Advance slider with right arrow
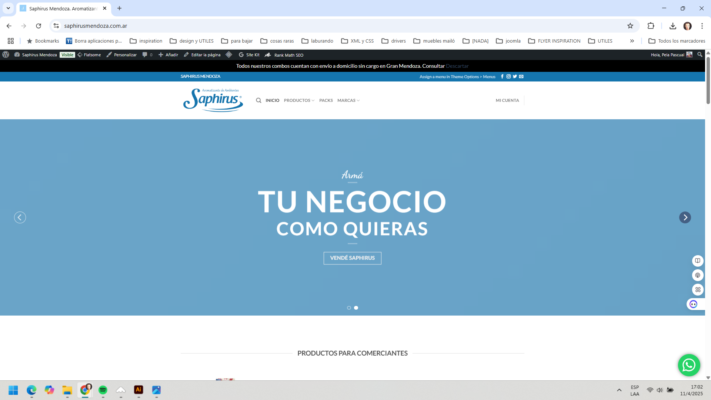Screen dimensions: 711x400 coord(685,218)
